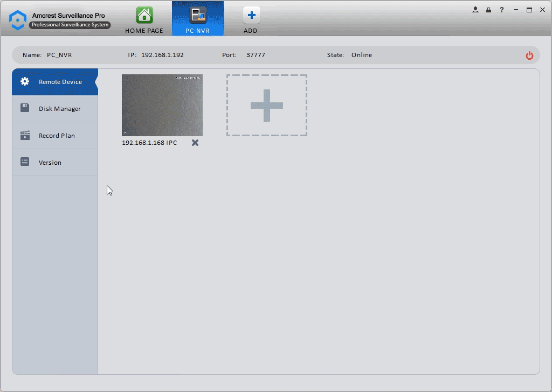
Task: Switch to the PC-NVR tab
Action: click(197, 18)
